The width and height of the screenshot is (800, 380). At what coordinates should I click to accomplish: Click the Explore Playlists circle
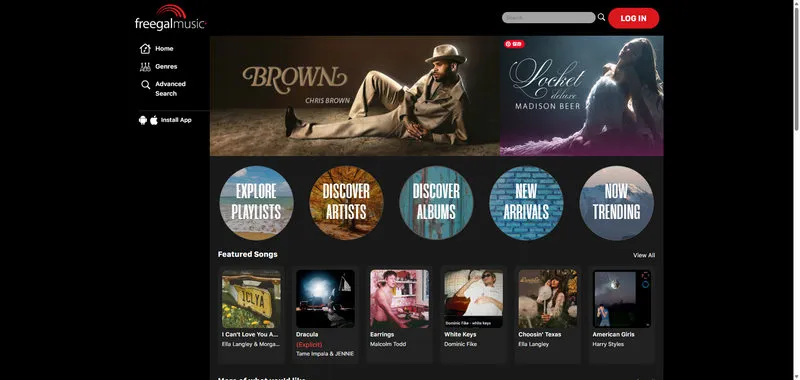[256, 202]
